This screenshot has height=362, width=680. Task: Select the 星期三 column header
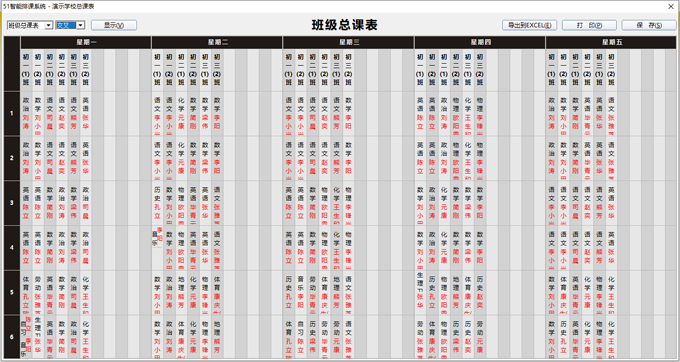pos(349,42)
